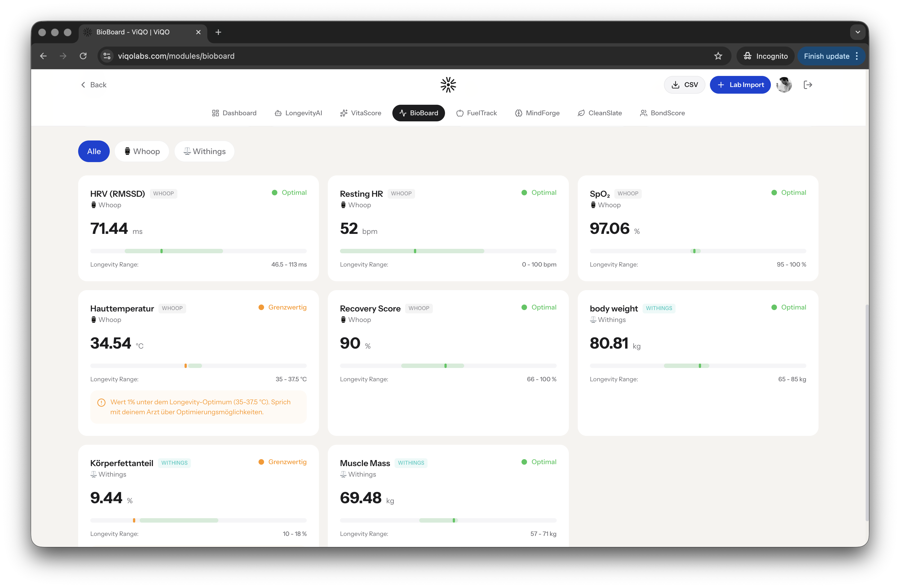The height and width of the screenshot is (588, 900).
Task: Click the incognito icon in the toolbar
Action: pos(748,56)
